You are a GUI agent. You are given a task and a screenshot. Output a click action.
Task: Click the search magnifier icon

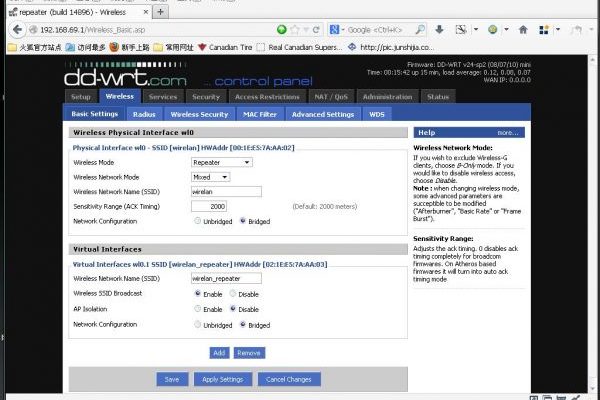coord(420,29)
